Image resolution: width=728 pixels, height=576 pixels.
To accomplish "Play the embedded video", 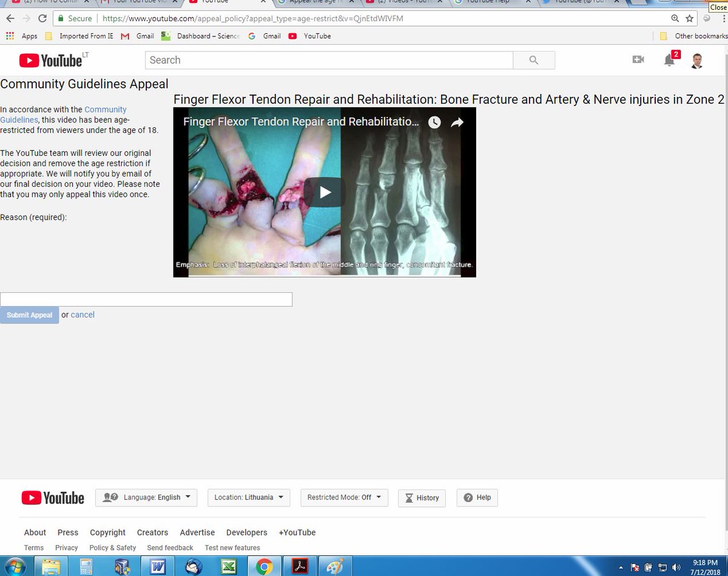I will (325, 192).
